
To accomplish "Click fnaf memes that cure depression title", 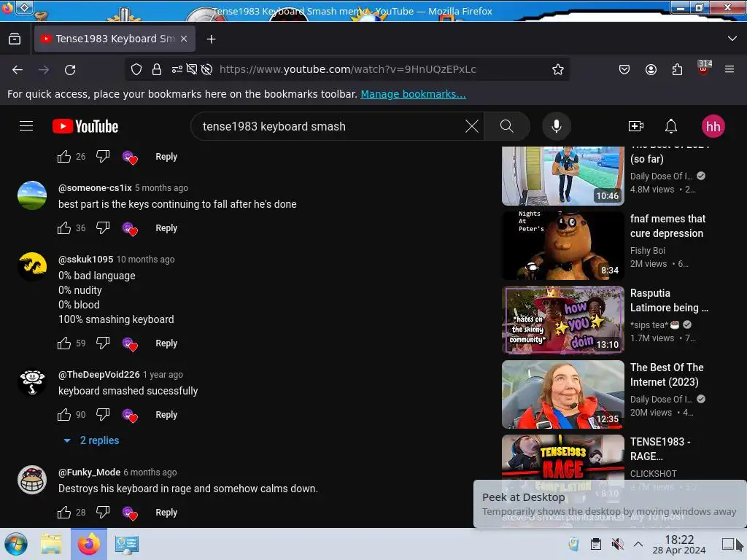I will click(667, 226).
